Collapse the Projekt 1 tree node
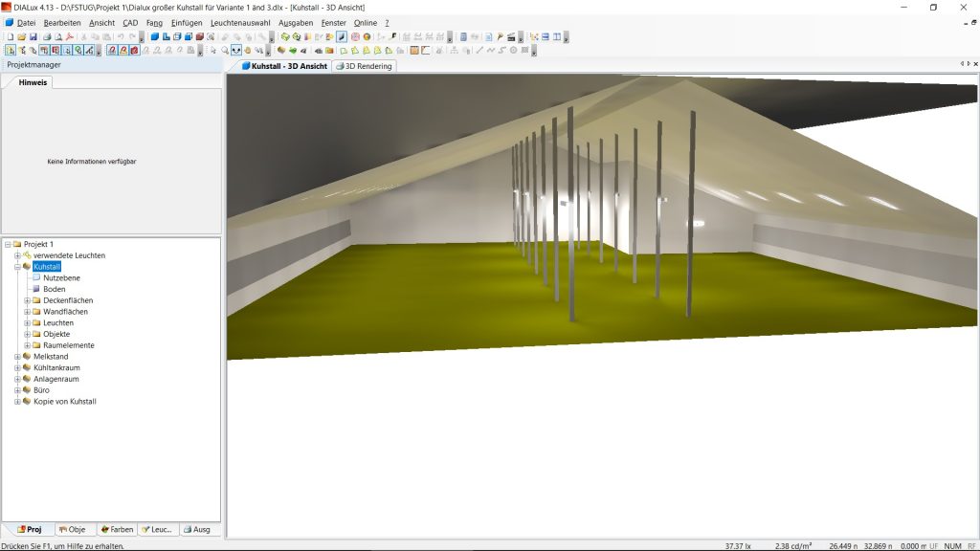The width and height of the screenshot is (980, 551). 8,244
